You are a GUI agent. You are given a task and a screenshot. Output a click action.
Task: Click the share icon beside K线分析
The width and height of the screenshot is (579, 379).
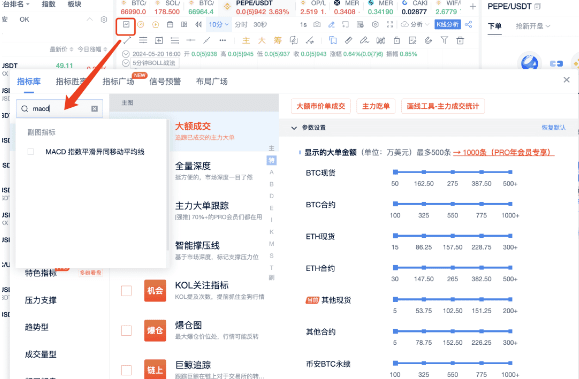[469, 25]
